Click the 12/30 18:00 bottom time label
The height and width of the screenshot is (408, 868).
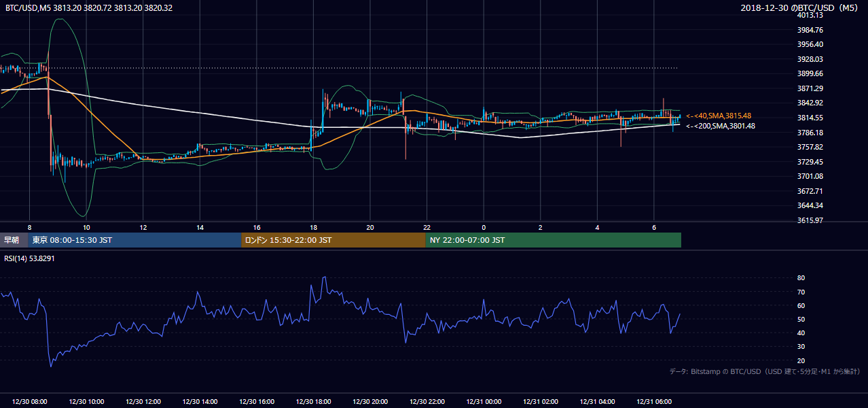(313, 402)
